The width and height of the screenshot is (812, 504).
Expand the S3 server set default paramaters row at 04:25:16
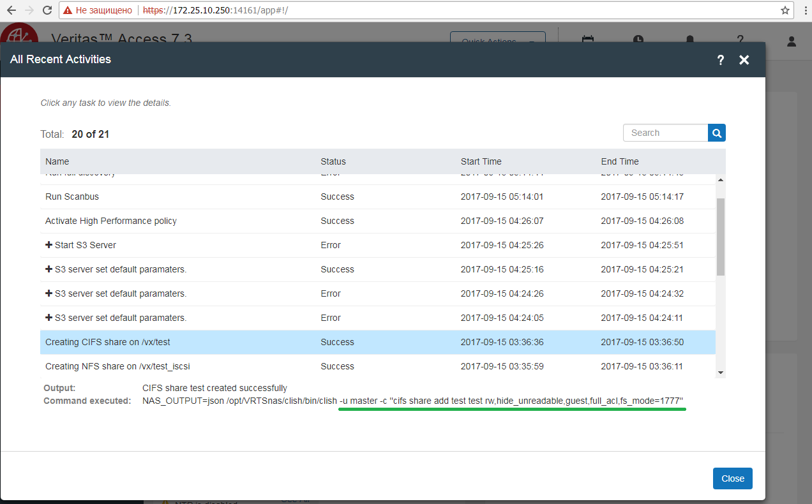click(x=49, y=269)
